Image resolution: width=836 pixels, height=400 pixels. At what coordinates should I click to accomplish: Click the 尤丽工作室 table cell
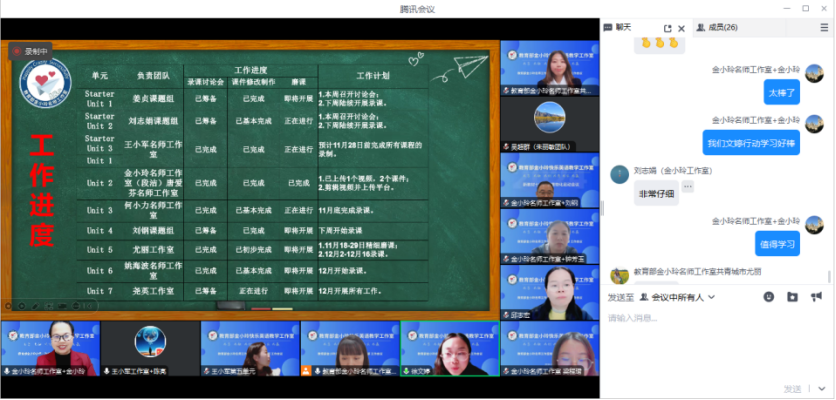click(153, 250)
